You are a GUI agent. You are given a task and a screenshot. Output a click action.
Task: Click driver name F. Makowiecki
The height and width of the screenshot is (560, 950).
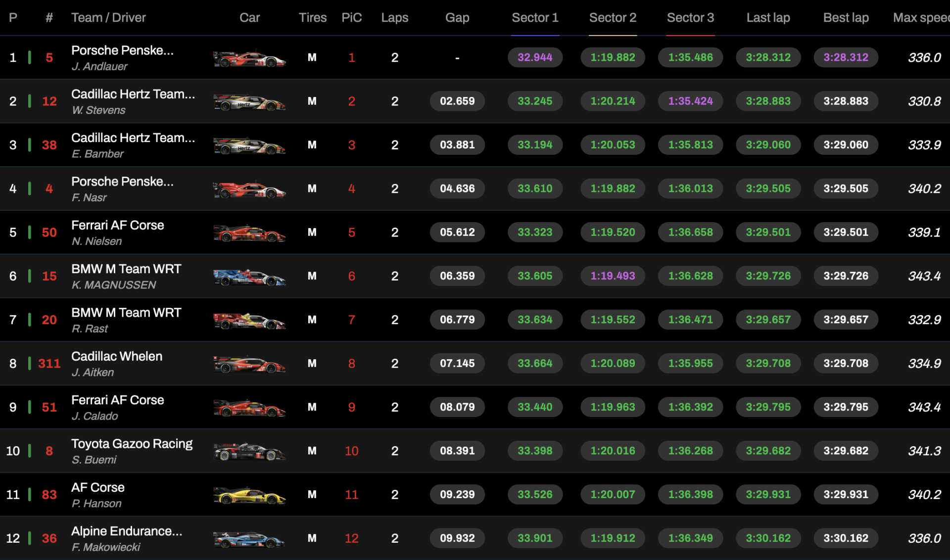106,547
